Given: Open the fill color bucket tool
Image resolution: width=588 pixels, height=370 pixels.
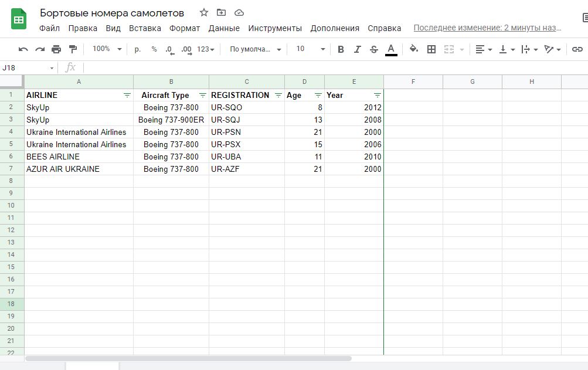Looking at the screenshot, I should (x=414, y=49).
